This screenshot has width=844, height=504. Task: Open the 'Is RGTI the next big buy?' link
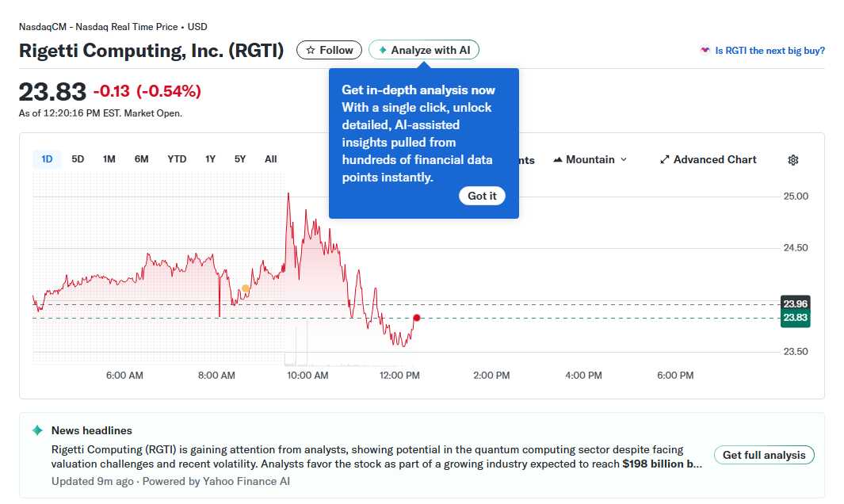[x=770, y=50]
